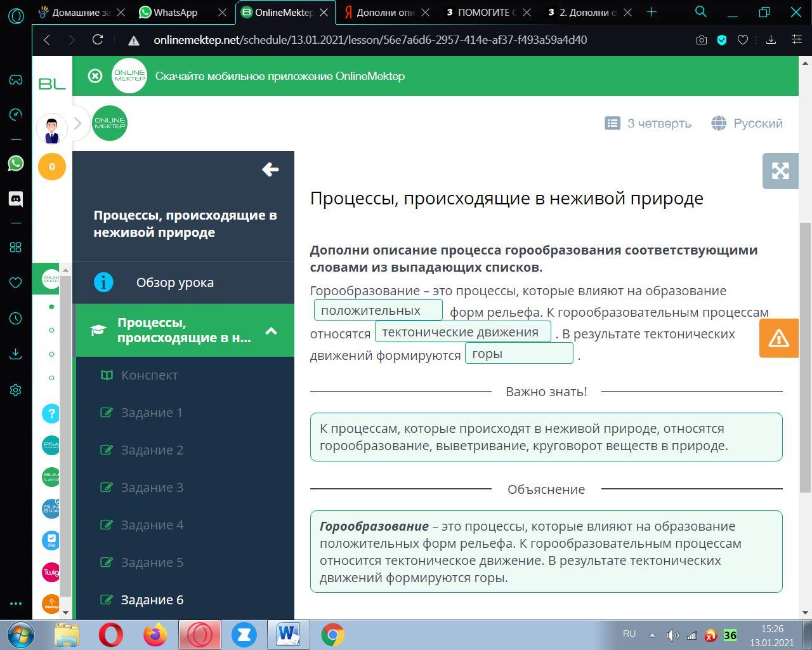Dismiss the mobile app download banner
The image size is (812, 650).
click(x=95, y=76)
